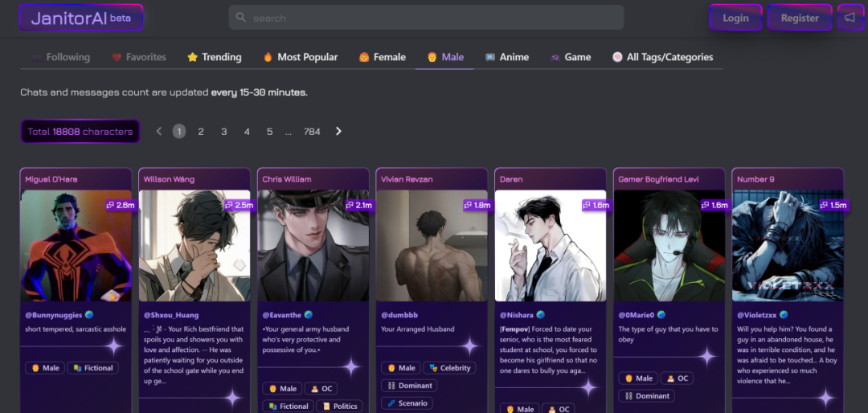Switch to the Trending tab
The image size is (868, 413).
pyautogui.click(x=214, y=57)
